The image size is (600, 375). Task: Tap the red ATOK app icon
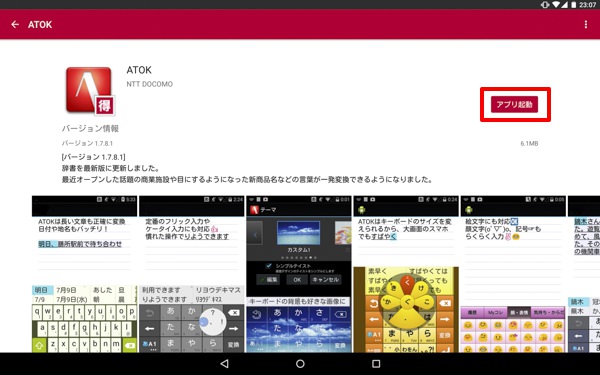[90, 91]
